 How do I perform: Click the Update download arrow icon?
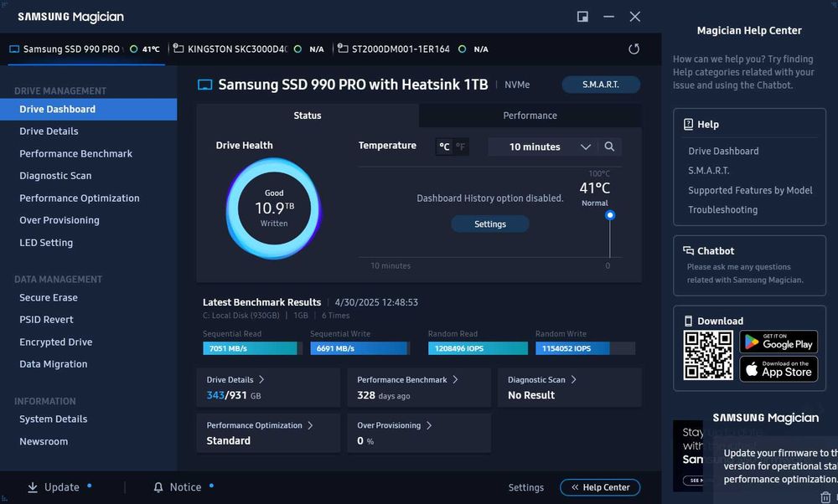coord(33,487)
